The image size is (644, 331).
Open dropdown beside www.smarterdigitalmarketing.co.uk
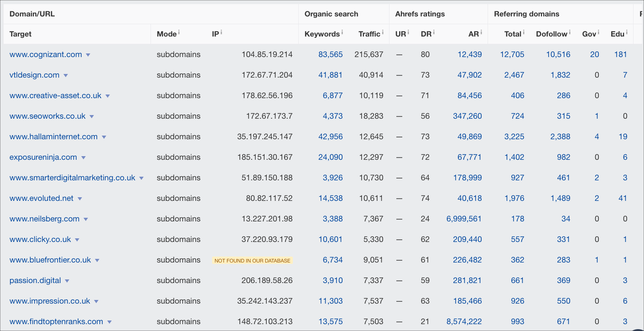(x=141, y=178)
